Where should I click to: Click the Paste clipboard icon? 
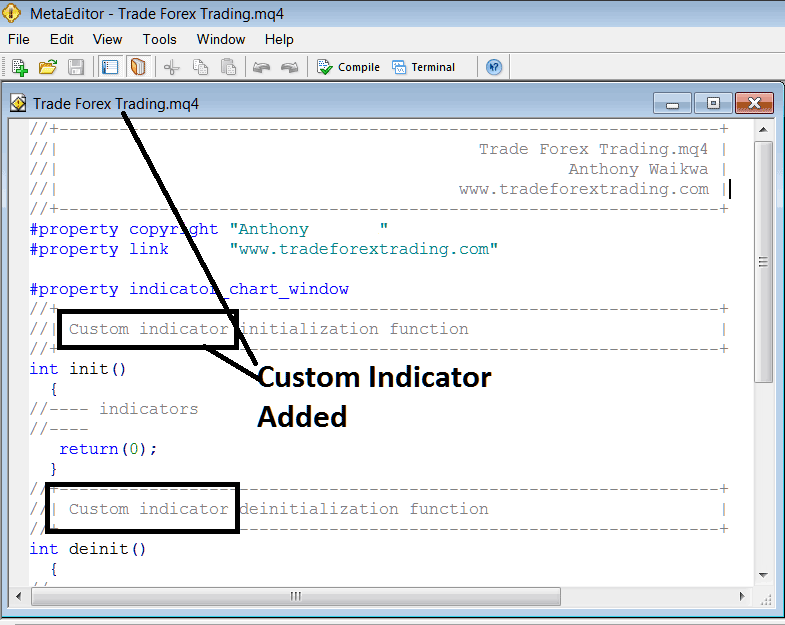pos(228,67)
